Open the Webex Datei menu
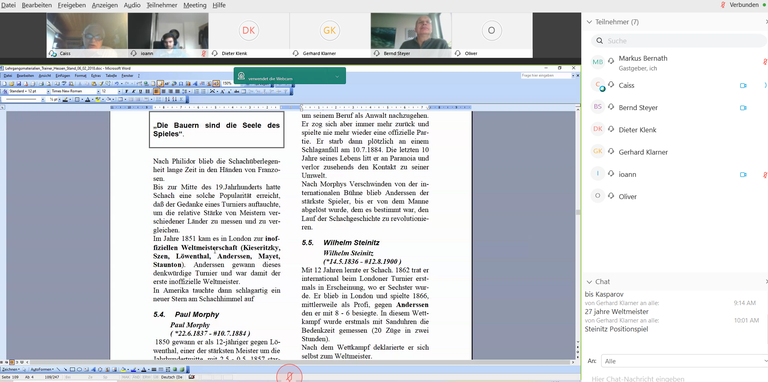 coord(8,5)
